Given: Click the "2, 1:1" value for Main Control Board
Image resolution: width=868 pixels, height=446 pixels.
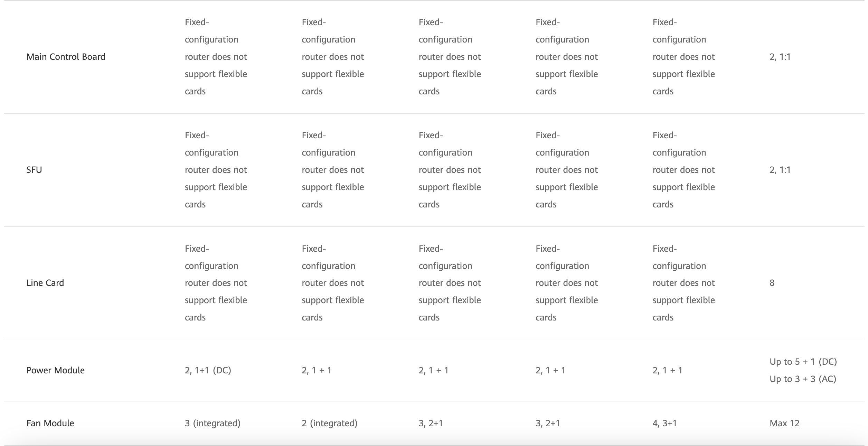Looking at the screenshot, I should 780,57.
